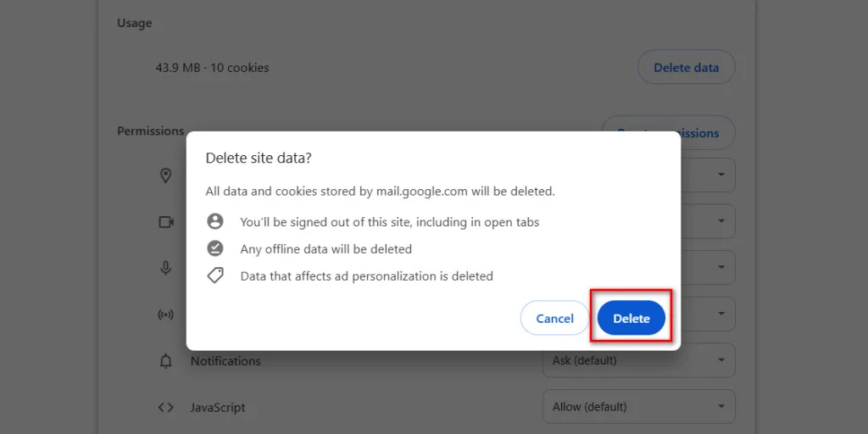Expand the Location permission dropdown arrow
Viewport: 868px width, 434px height.
[721, 175]
